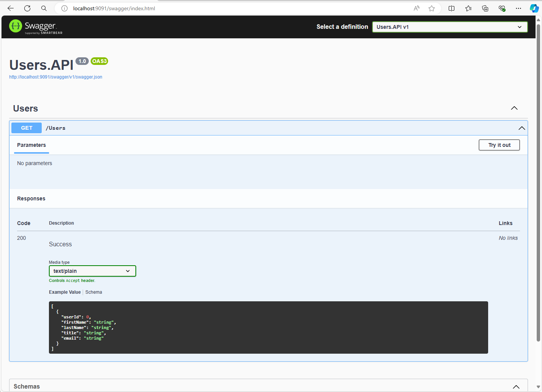Reload the page with refresh icon
542x392 pixels.
27,8
